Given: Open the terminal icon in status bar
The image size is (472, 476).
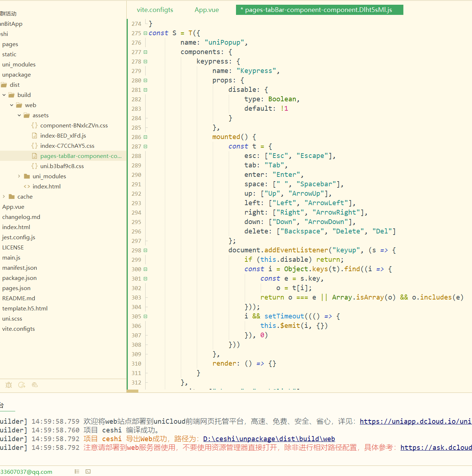Looking at the screenshot, I should coord(88,472).
